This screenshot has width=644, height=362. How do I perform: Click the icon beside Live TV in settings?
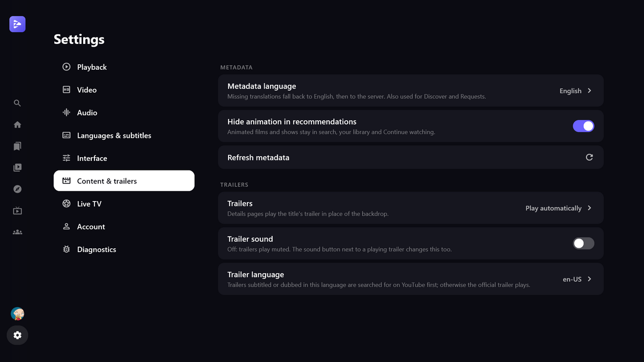tap(67, 204)
